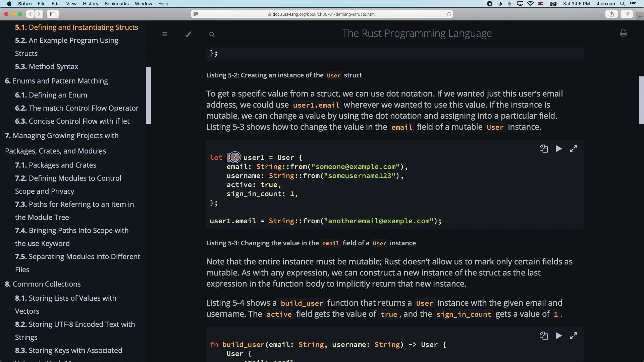
Task: Expand hidden lines in Listing 5-3 code
Action: point(574,149)
